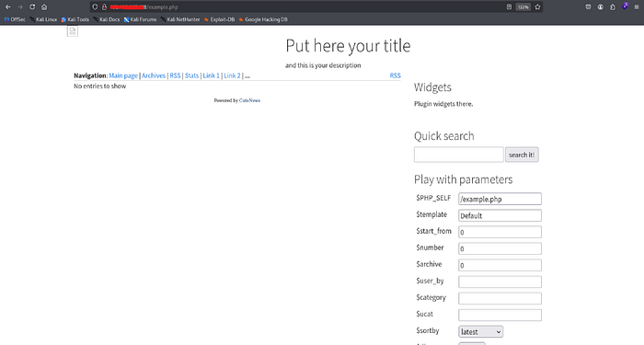Open the Pocket save icon
This screenshot has width=644, height=345.
point(588,7)
